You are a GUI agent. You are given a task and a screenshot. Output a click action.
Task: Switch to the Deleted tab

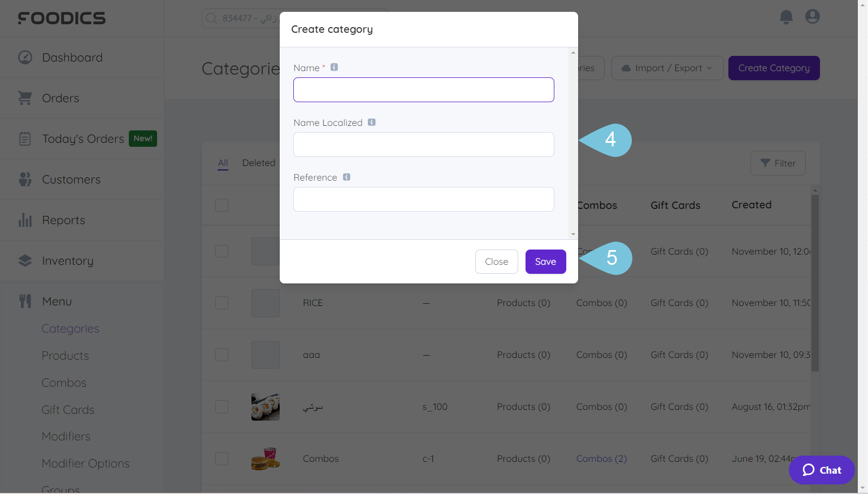[258, 163]
